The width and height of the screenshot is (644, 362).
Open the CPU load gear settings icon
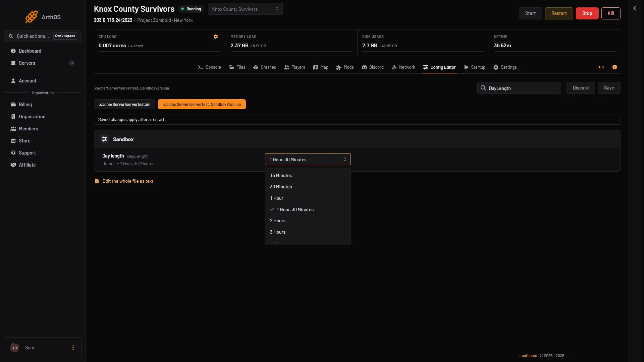coord(216,37)
